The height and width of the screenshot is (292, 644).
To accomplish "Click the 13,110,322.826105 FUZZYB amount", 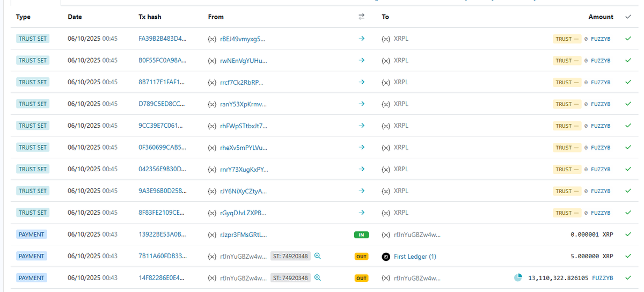I will coord(570,278).
